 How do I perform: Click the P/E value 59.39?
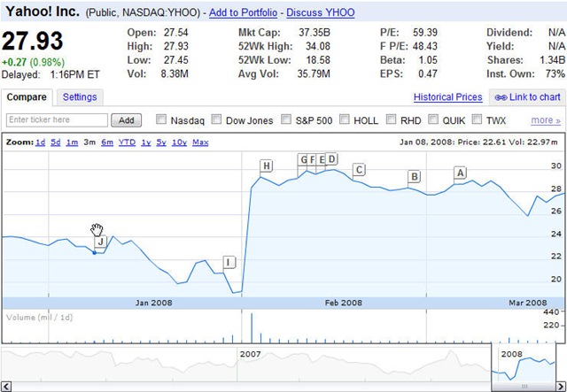coord(425,33)
